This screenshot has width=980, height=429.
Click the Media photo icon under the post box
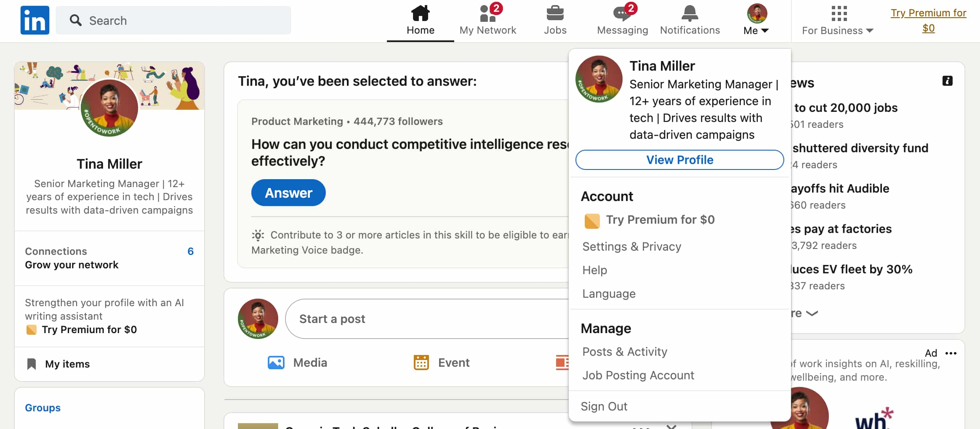[x=276, y=362]
